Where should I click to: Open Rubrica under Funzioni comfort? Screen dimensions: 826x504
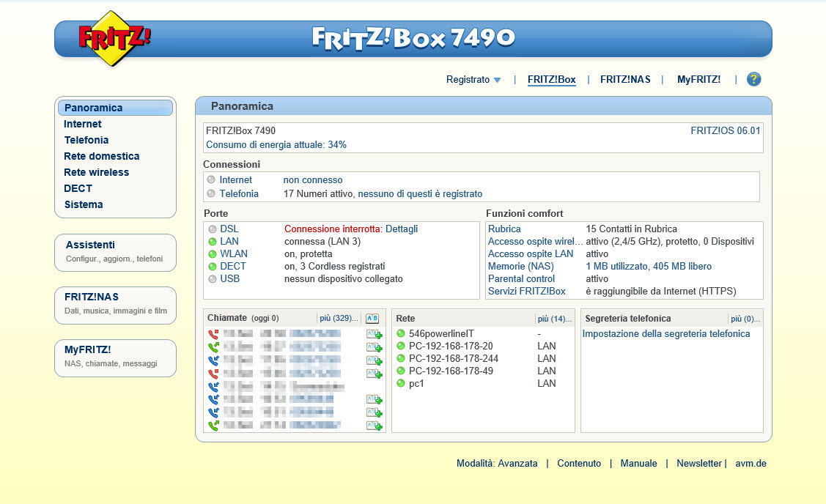pos(504,229)
